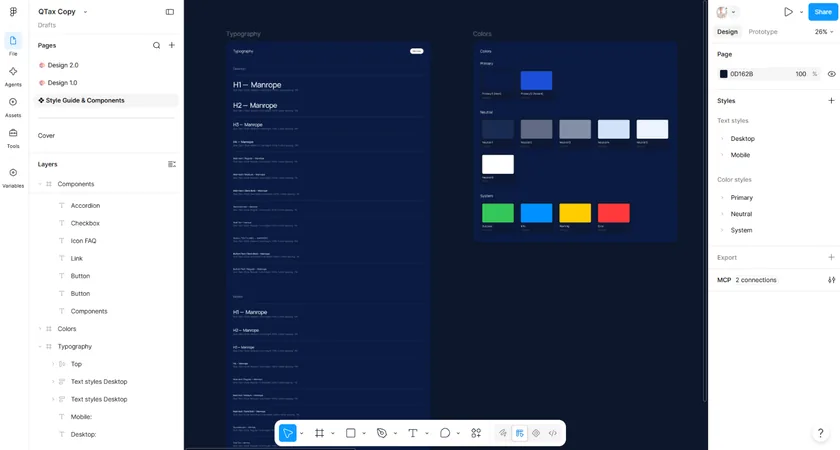This screenshot has width=840, height=450.
Task: Click the Share button
Action: [x=823, y=12]
